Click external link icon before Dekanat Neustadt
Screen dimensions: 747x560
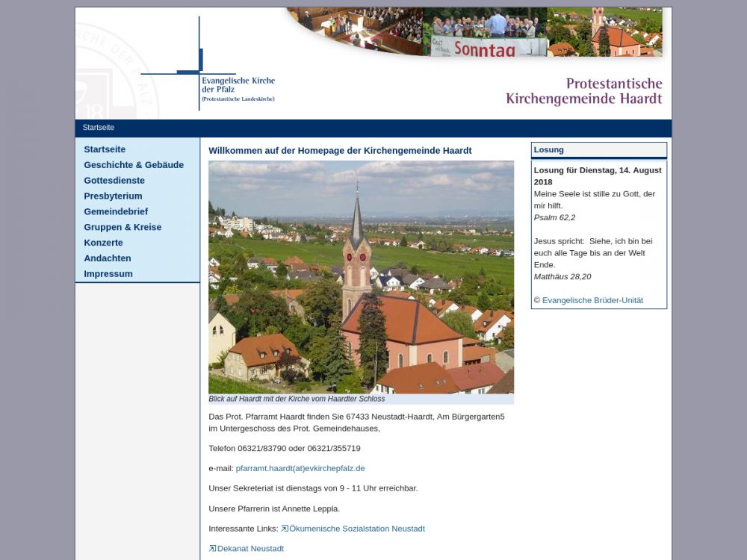point(212,549)
